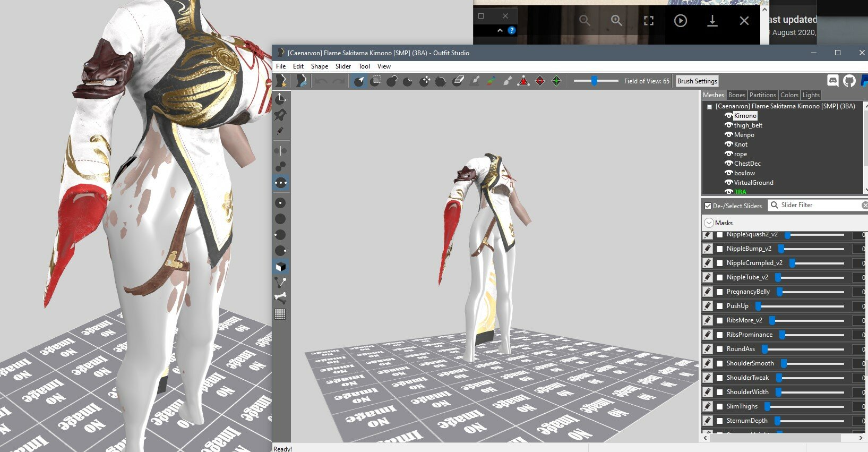Click the edit pencil for NippleTube_v2
The height and width of the screenshot is (452, 868).
[x=708, y=277]
